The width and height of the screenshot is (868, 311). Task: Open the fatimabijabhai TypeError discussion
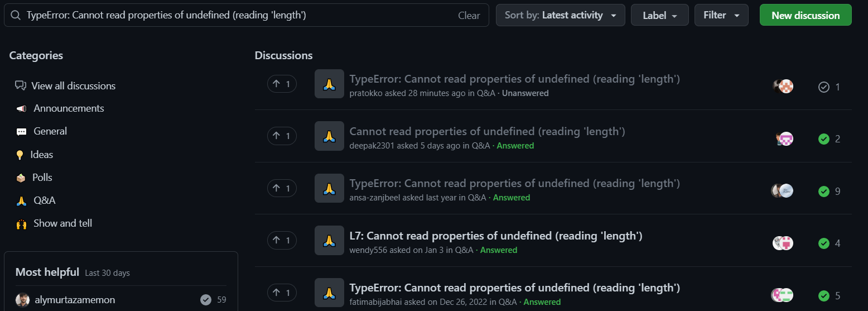point(514,288)
